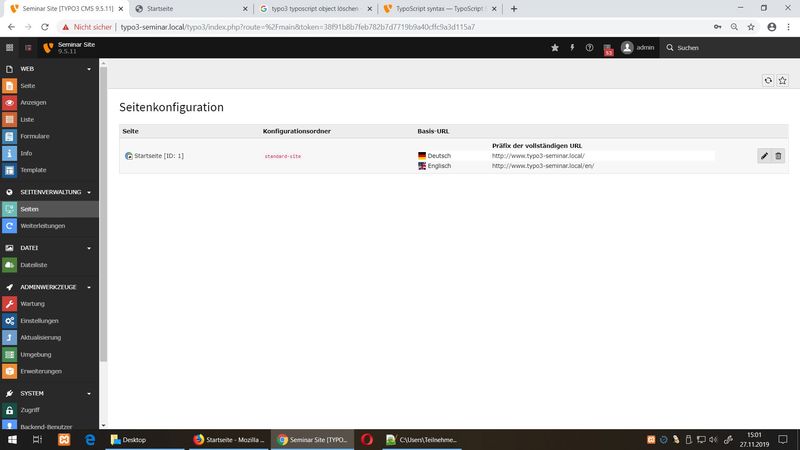Click the standard-site folder name
This screenshot has width=800, height=450.
click(x=283, y=156)
